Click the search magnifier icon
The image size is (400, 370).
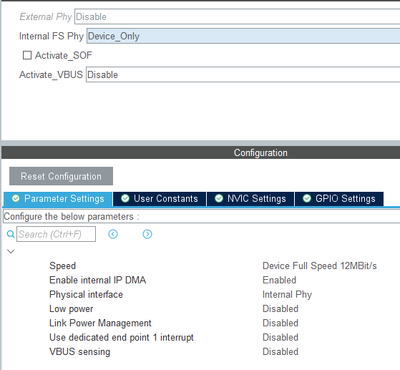(11, 234)
